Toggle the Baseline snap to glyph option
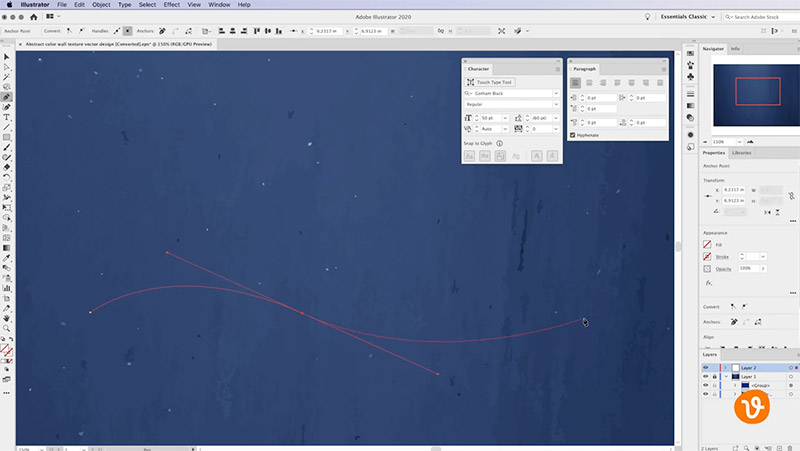800x451 pixels. coord(469,156)
